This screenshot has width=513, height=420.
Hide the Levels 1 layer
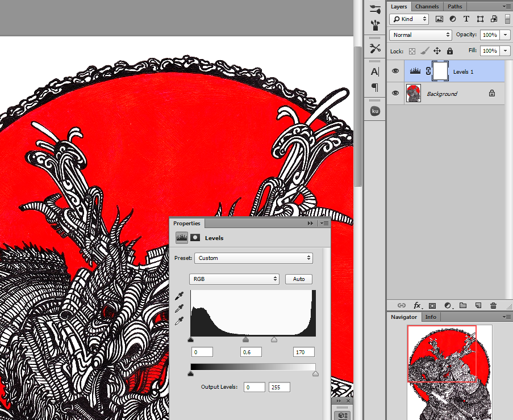(395, 71)
